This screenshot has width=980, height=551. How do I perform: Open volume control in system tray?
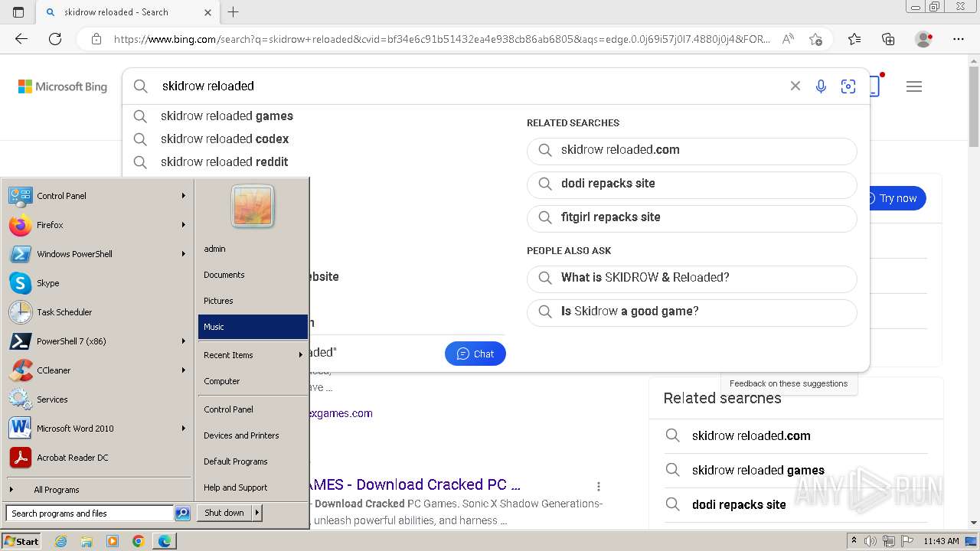tap(871, 541)
